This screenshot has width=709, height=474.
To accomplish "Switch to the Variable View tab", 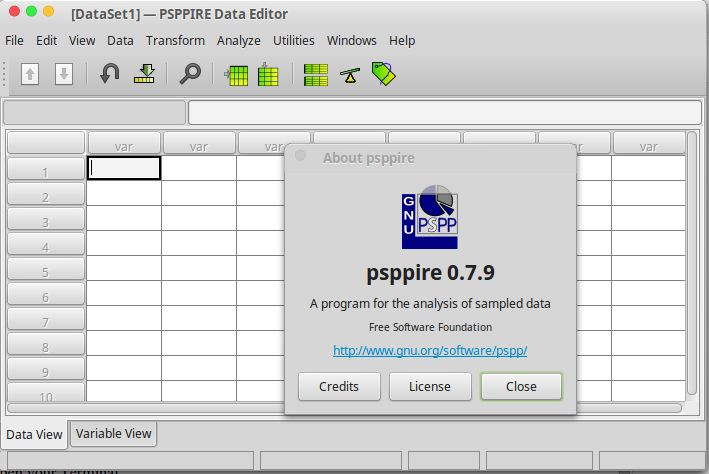I will click(x=113, y=434).
